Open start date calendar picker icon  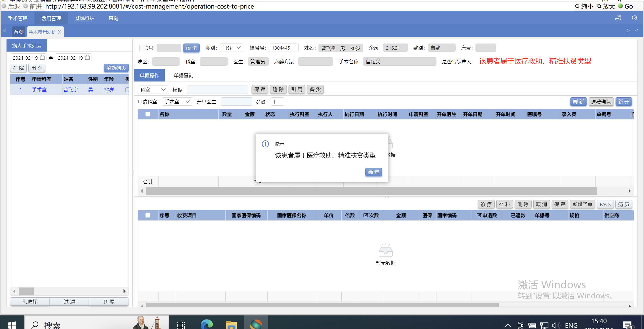point(42,58)
